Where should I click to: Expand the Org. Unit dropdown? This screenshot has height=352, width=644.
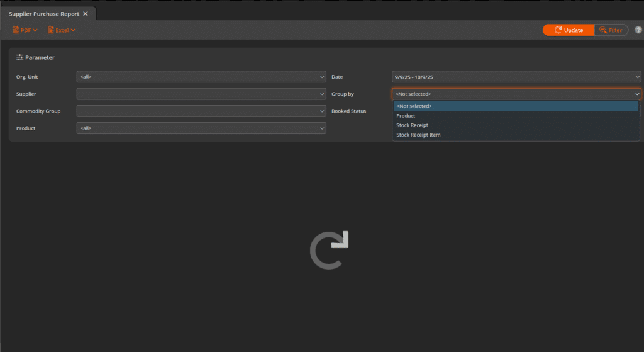point(201,77)
